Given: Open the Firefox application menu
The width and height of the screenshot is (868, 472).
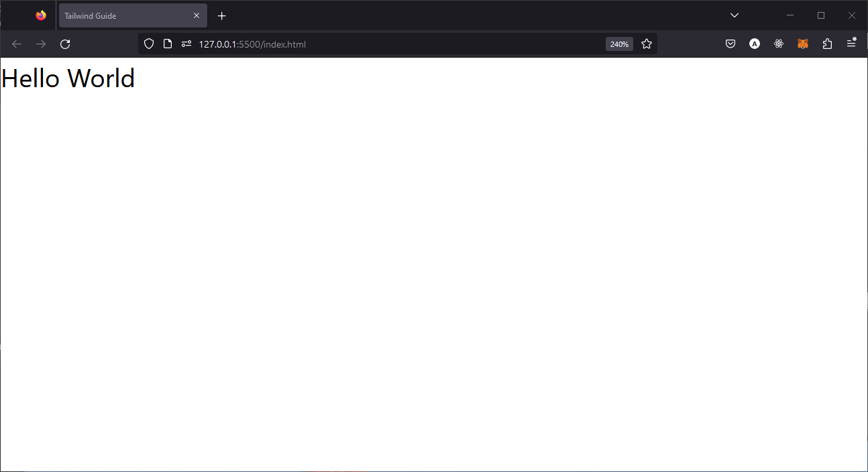Looking at the screenshot, I should (x=851, y=44).
